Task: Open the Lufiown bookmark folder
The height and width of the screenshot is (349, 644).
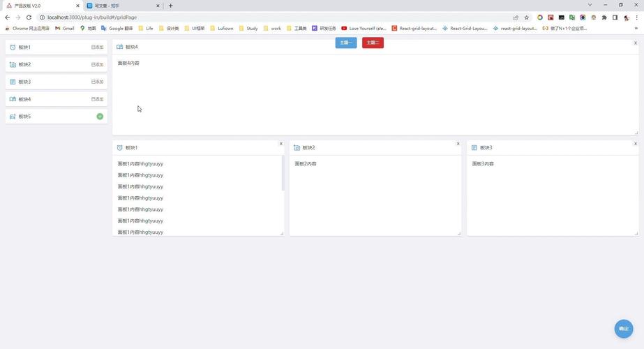Action: [x=221, y=29]
